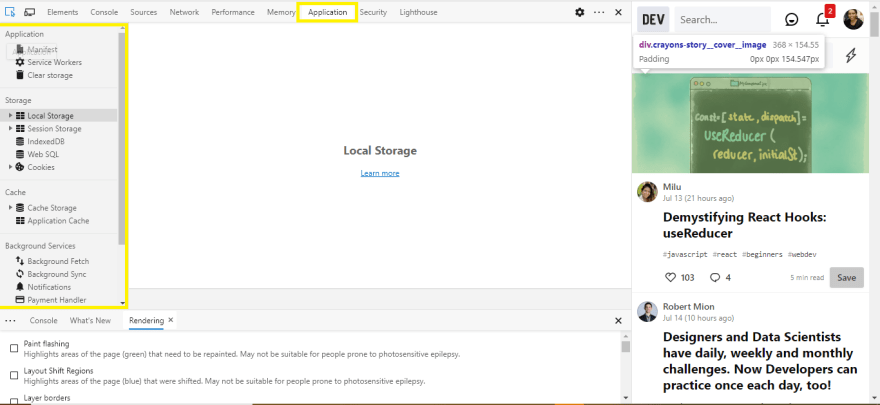Open the What's New drawer tab
Image resolution: width=880 pixels, height=405 pixels.
pos(90,321)
